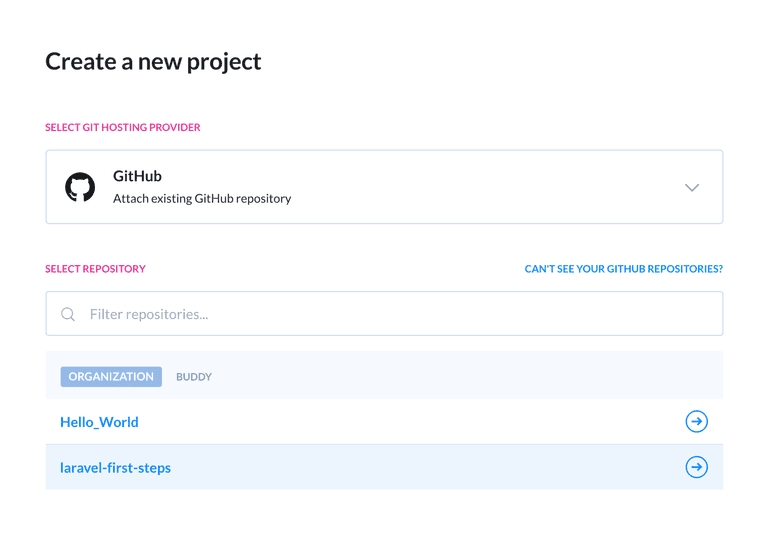Click the 'Select Git Hosting Provider' heading

122,127
